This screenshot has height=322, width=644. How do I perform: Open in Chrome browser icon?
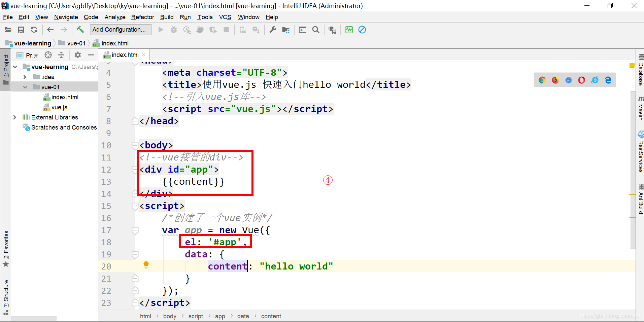click(542, 80)
